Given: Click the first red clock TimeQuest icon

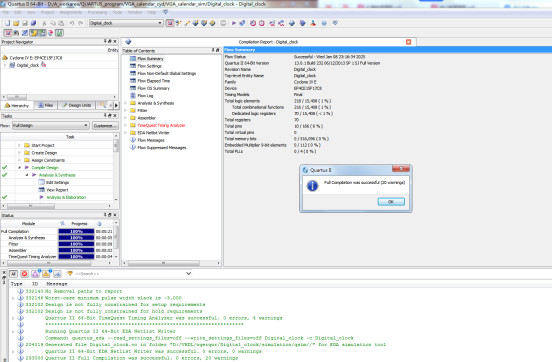Looking at the screenshot, I should click(x=253, y=23).
